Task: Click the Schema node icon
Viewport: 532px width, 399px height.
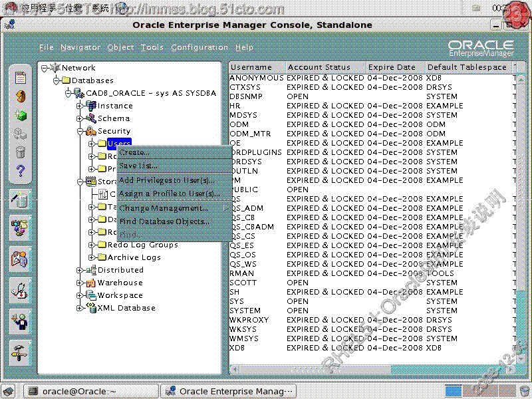Action: [91, 118]
